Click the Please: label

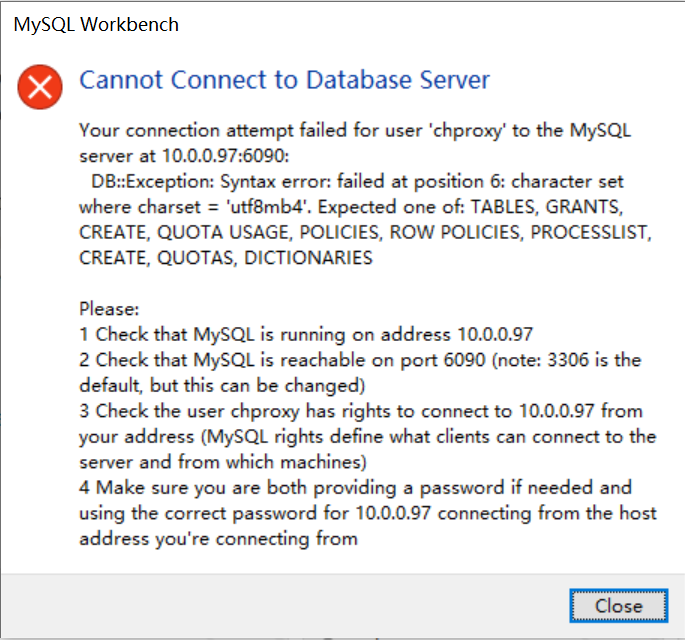click(x=109, y=309)
